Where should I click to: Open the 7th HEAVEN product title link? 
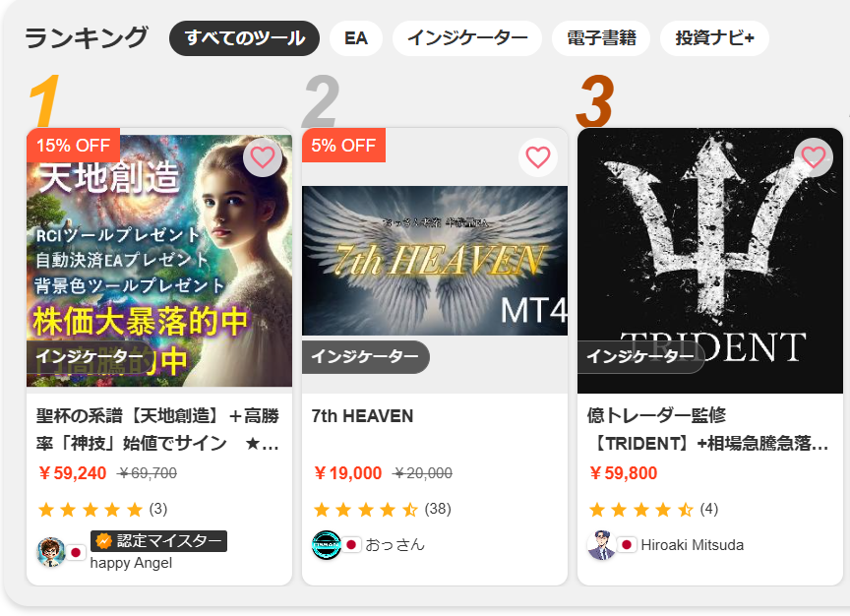pos(362,416)
